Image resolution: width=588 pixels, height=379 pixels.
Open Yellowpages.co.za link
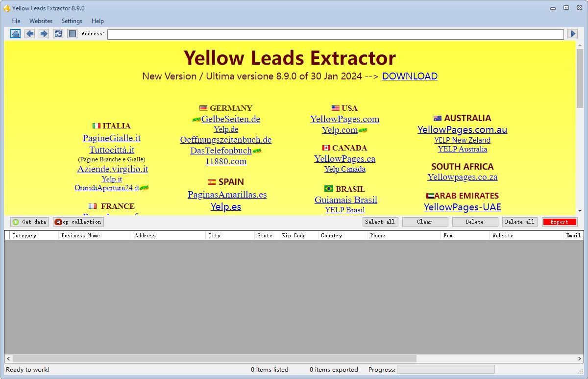click(x=463, y=177)
